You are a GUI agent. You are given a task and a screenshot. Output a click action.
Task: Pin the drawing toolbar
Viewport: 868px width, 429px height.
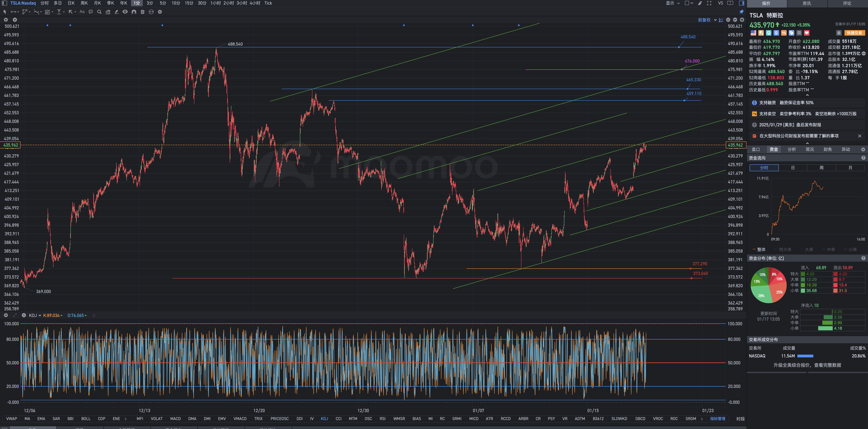click(741, 12)
